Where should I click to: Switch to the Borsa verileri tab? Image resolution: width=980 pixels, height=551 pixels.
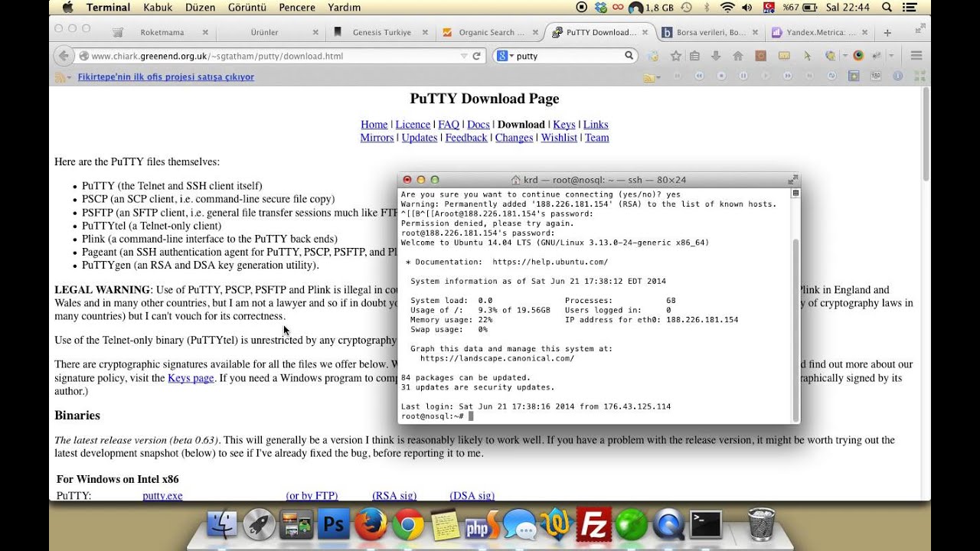[711, 33]
